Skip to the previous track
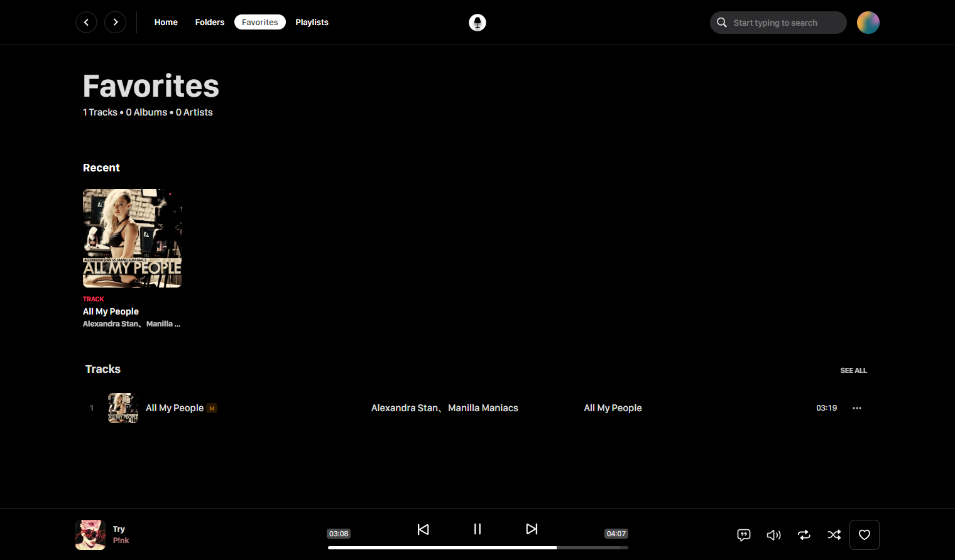Viewport: 955px width, 560px height. [423, 529]
